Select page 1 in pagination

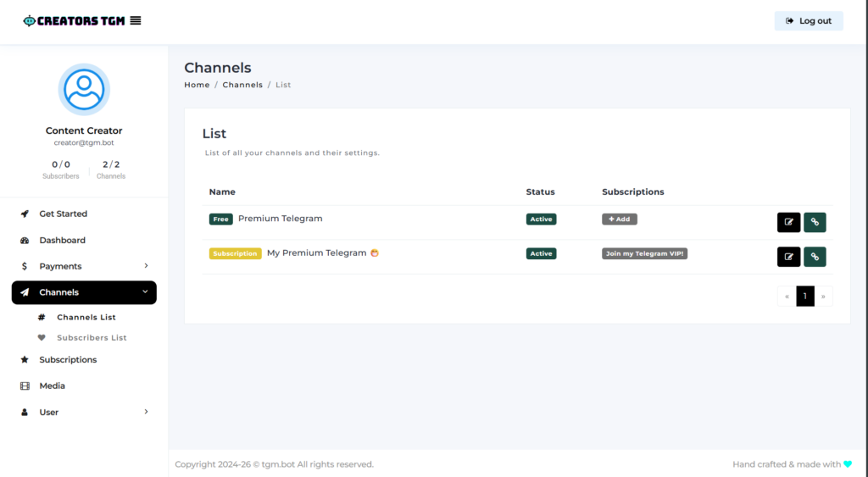[x=805, y=296]
